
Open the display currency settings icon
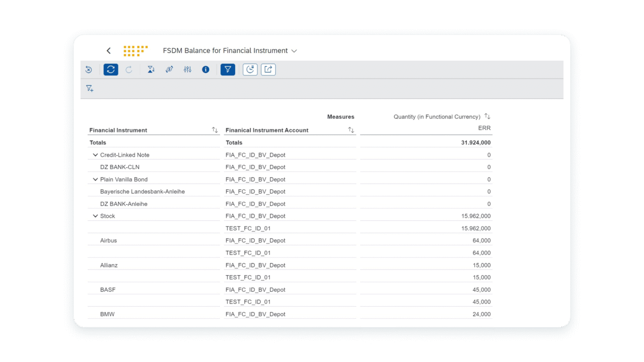tap(169, 69)
